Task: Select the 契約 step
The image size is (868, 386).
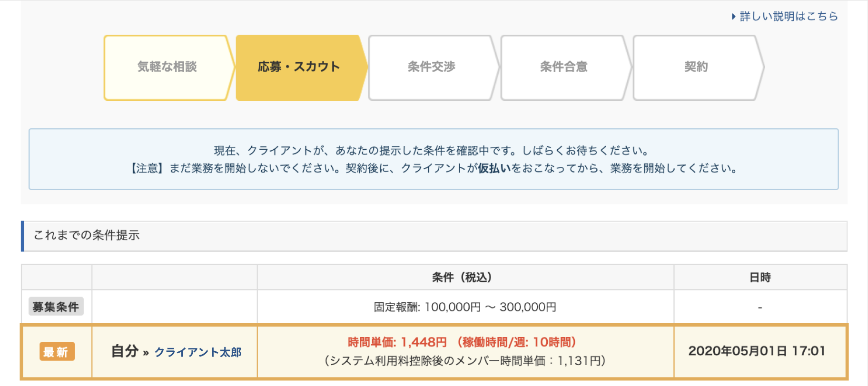Action: (x=696, y=67)
